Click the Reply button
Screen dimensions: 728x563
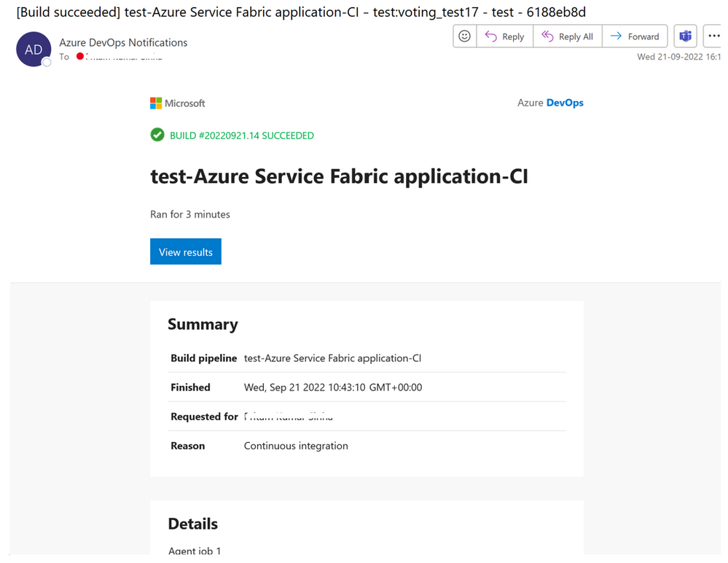(505, 36)
